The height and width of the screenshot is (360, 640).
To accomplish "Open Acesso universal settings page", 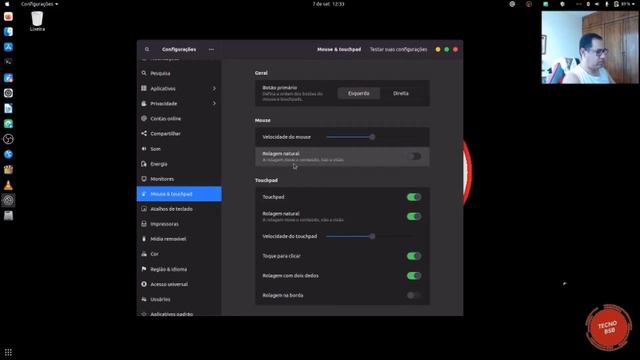I will (179, 284).
